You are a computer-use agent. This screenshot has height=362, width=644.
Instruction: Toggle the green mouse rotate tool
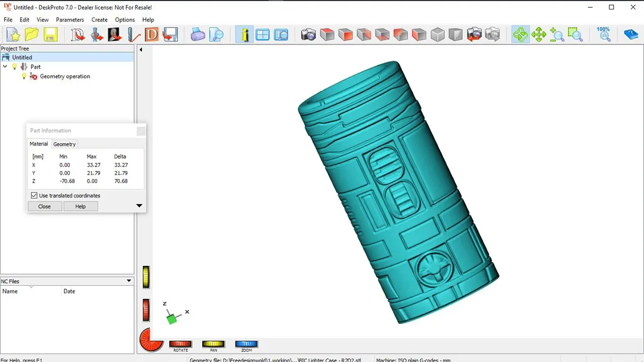(521, 35)
